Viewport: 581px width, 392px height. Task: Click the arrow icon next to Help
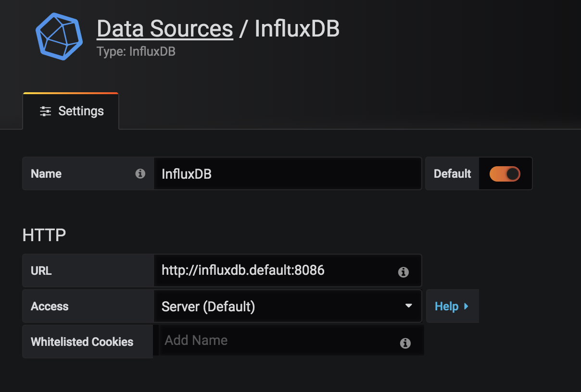coord(466,306)
